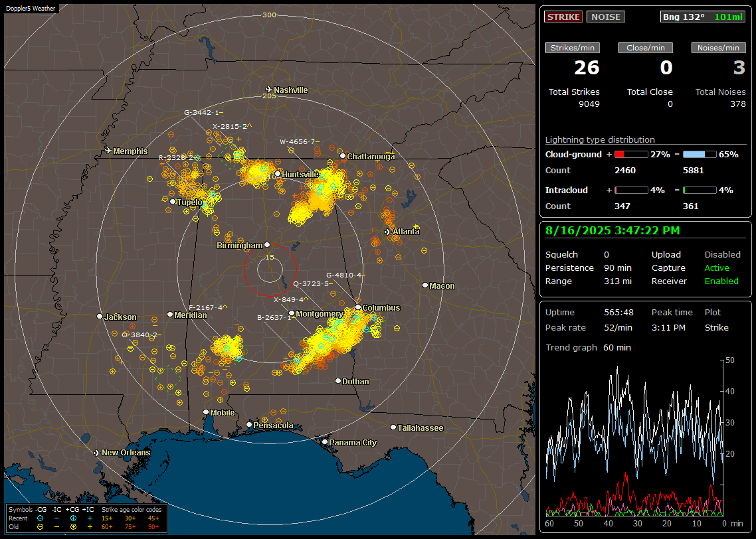The width and height of the screenshot is (756, 539).
Task: Click the Uptime value 565:48
Action: click(x=618, y=312)
